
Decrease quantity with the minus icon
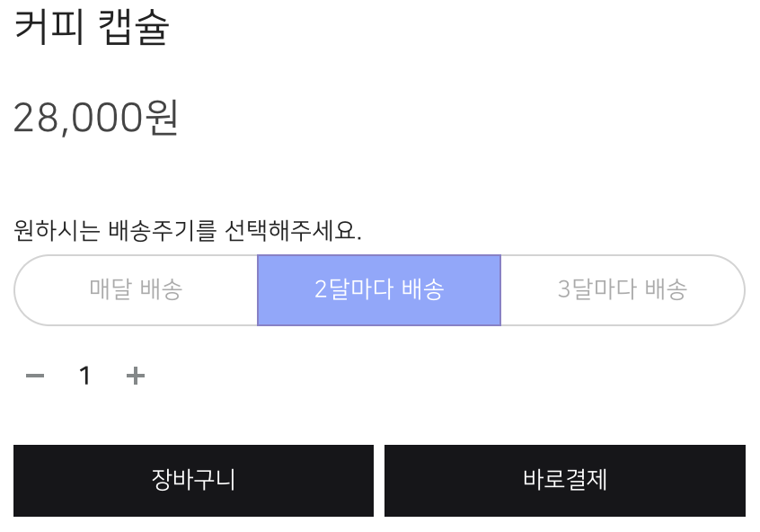tap(35, 376)
